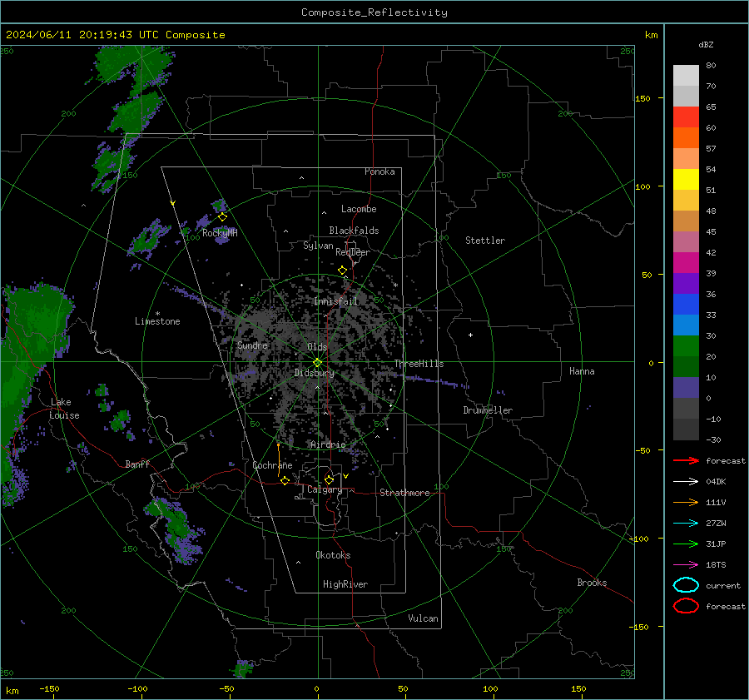This screenshot has height=700, width=749.
Task: Click the Okotoks town label
Action: tap(333, 555)
